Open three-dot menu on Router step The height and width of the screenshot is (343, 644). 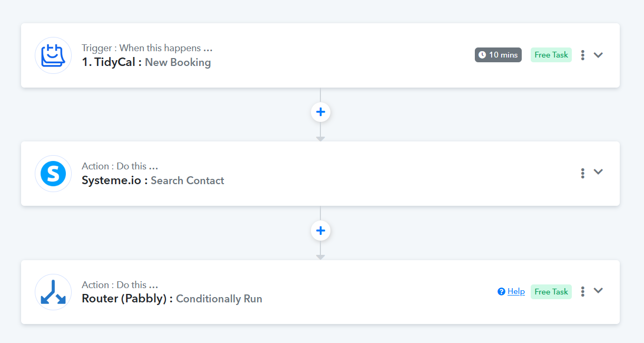(582, 291)
